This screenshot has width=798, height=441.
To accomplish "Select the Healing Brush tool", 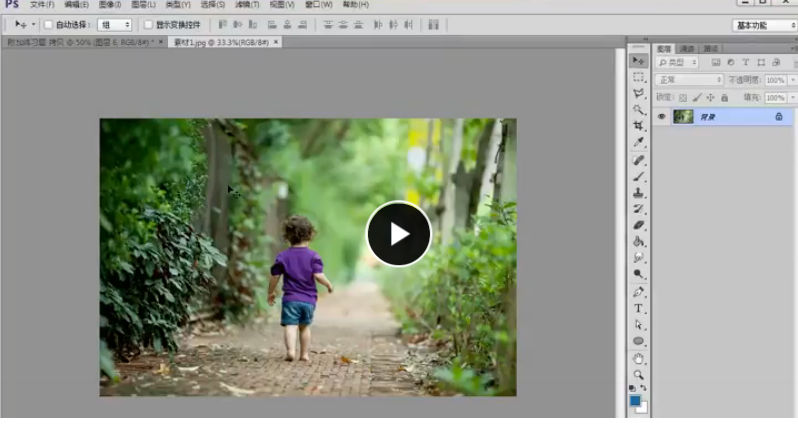I will point(638,160).
